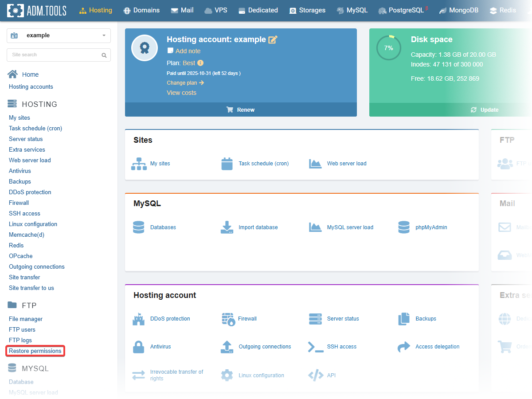Click the plan info icon next to Best
532x399 pixels.
pyautogui.click(x=200, y=63)
